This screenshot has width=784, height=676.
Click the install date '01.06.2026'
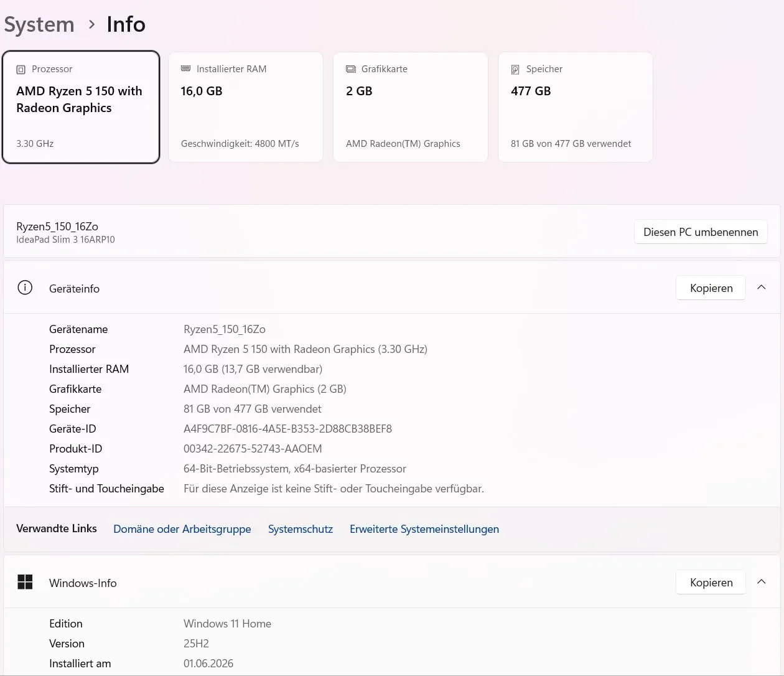pos(208,664)
